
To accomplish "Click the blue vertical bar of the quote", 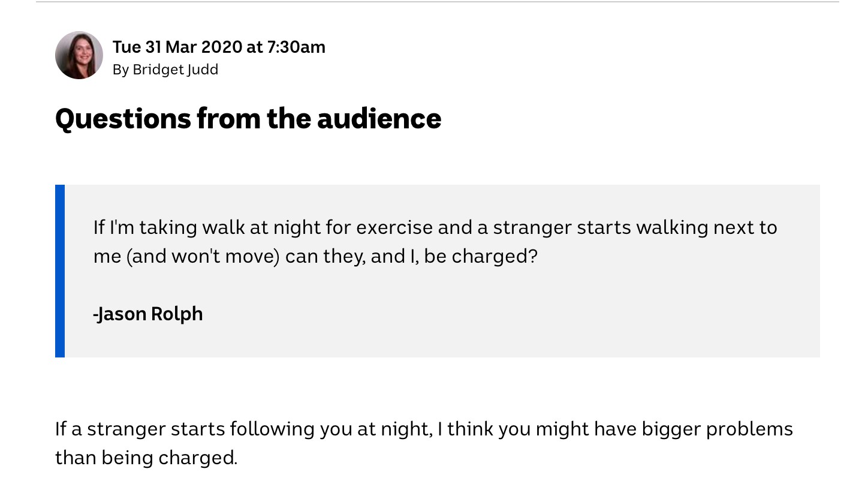I will coord(60,271).
